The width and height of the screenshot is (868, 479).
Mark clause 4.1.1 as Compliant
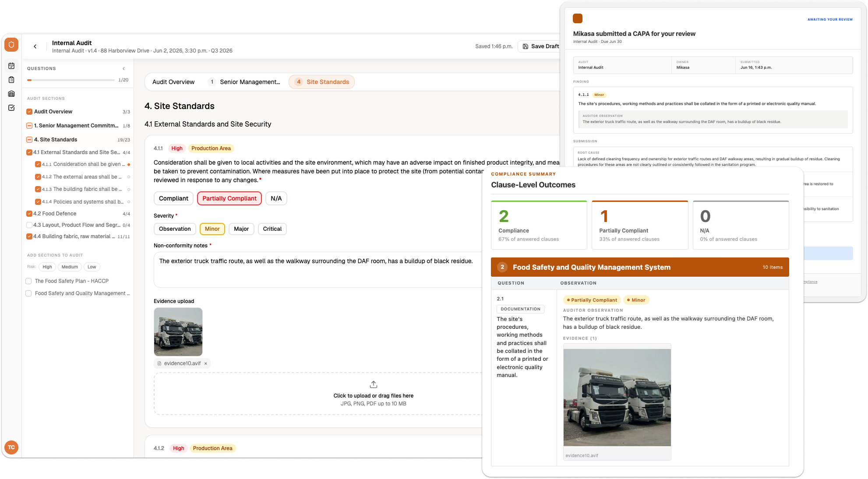pyautogui.click(x=173, y=198)
